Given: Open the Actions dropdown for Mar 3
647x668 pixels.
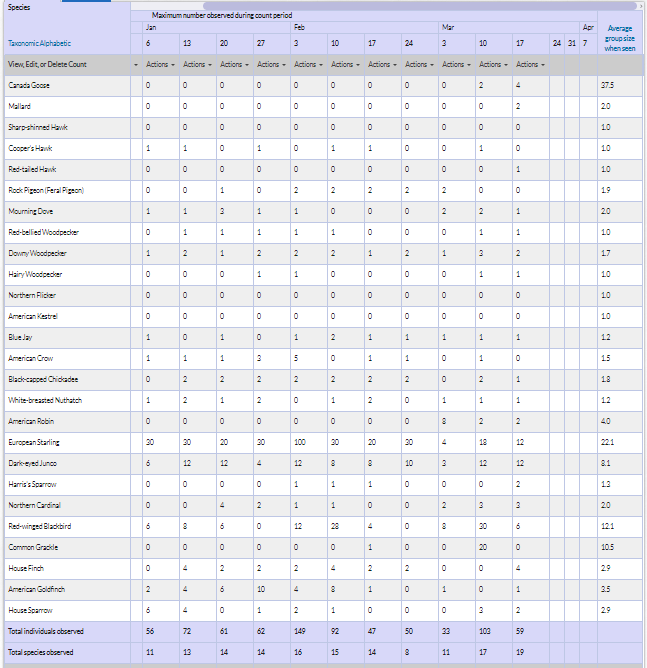Looking at the screenshot, I should point(456,64).
